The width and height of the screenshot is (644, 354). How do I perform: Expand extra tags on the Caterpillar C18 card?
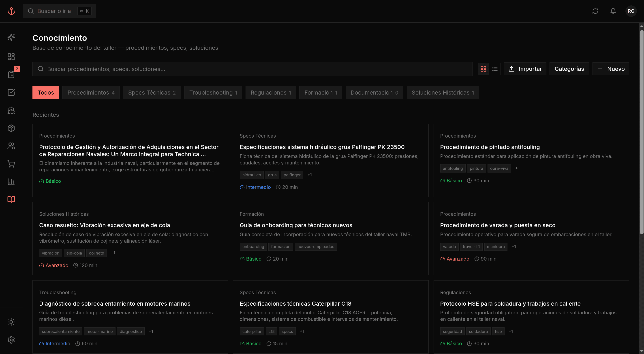(302, 331)
